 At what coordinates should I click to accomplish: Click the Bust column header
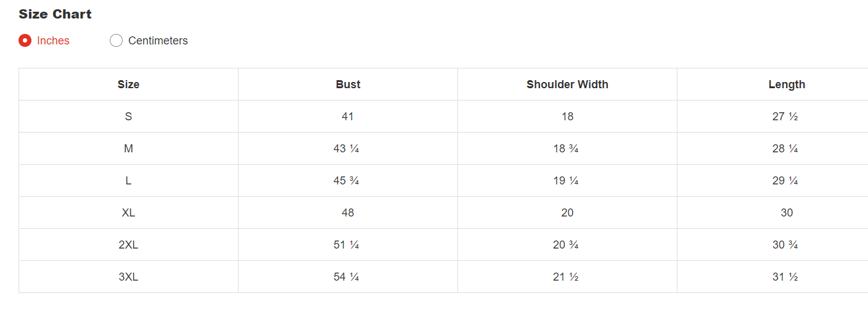[348, 84]
